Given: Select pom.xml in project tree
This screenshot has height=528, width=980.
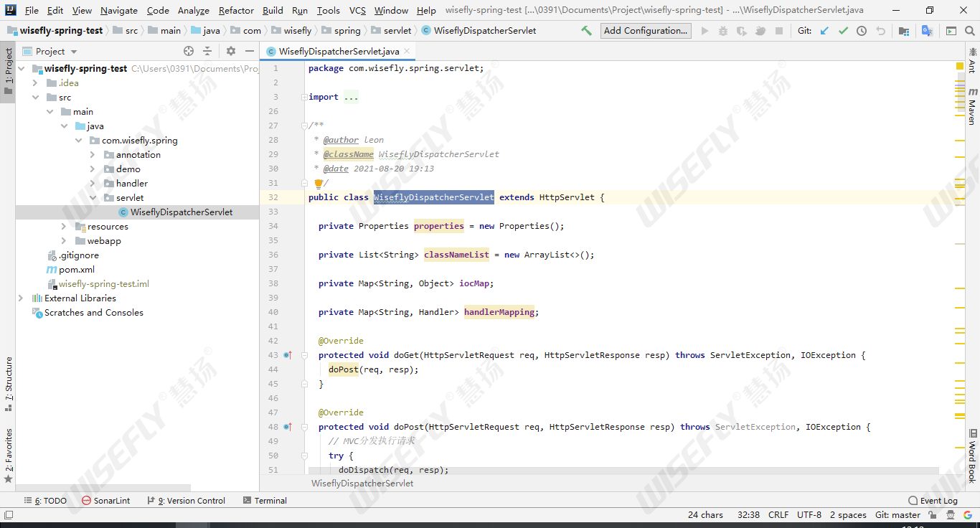Looking at the screenshot, I should pyautogui.click(x=77, y=270).
